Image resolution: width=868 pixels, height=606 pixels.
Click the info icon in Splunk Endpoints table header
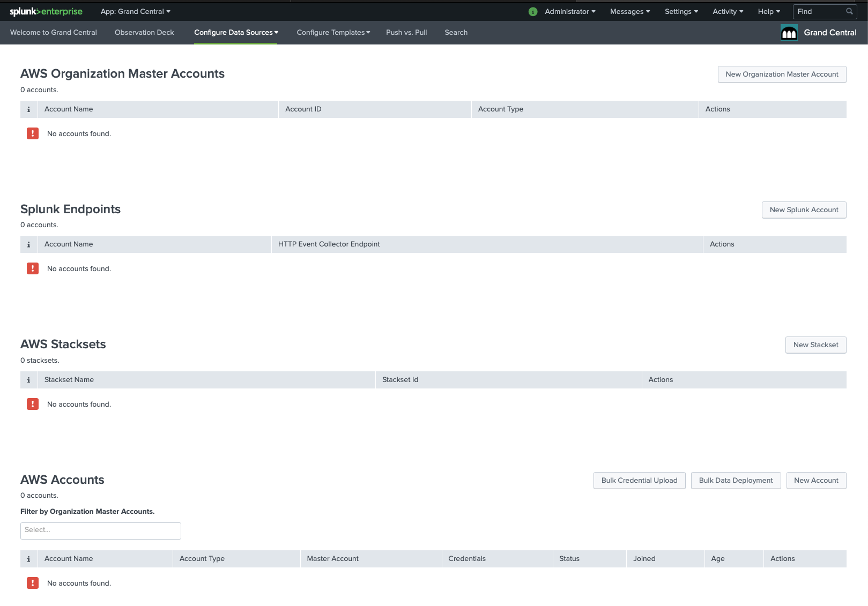pos(29,244)
